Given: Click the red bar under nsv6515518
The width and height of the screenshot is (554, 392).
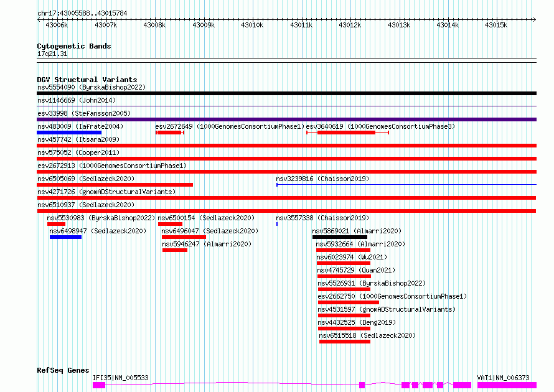Looking at the screenshot, I should (x=345, y=342).
